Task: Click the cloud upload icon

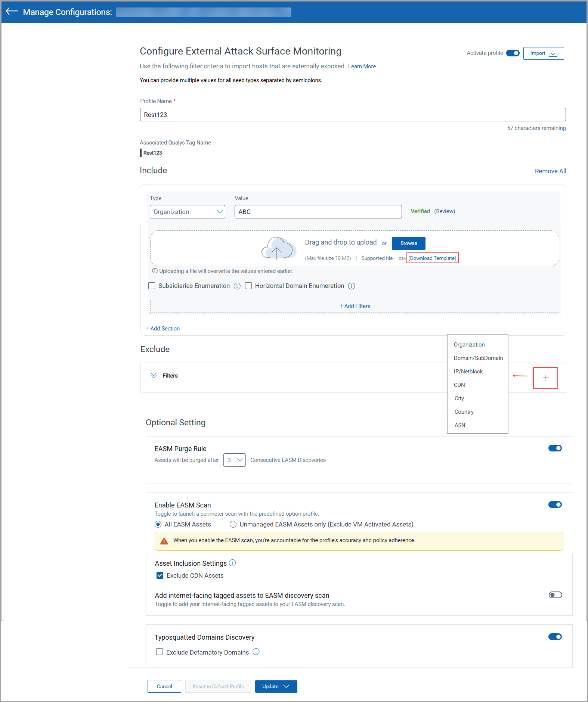Action: coord(279,248)
